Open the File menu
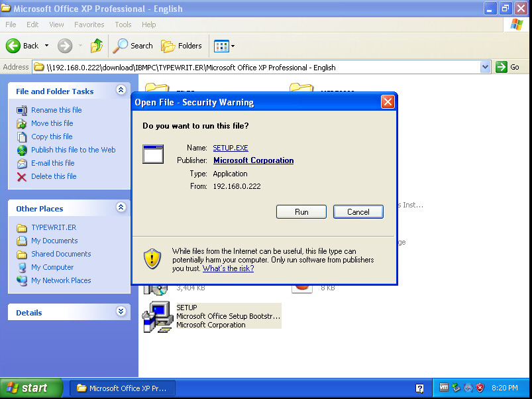The image size is (532, 399). point(11,25)
